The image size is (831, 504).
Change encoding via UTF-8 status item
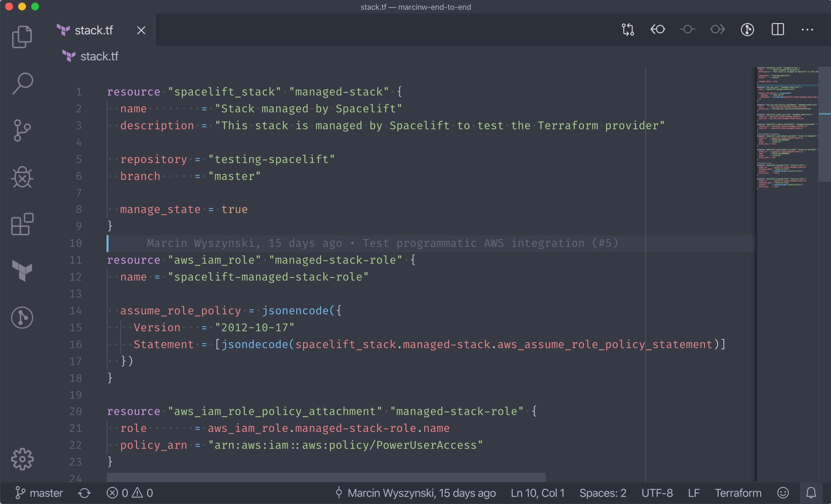[657, 493]
